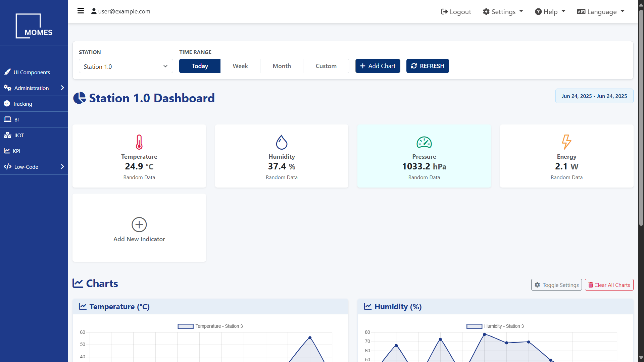The height and width of the screenshot is (362, 644).
Task: Click the Humidity 37.4 % value
Action: tap(282, 166)
